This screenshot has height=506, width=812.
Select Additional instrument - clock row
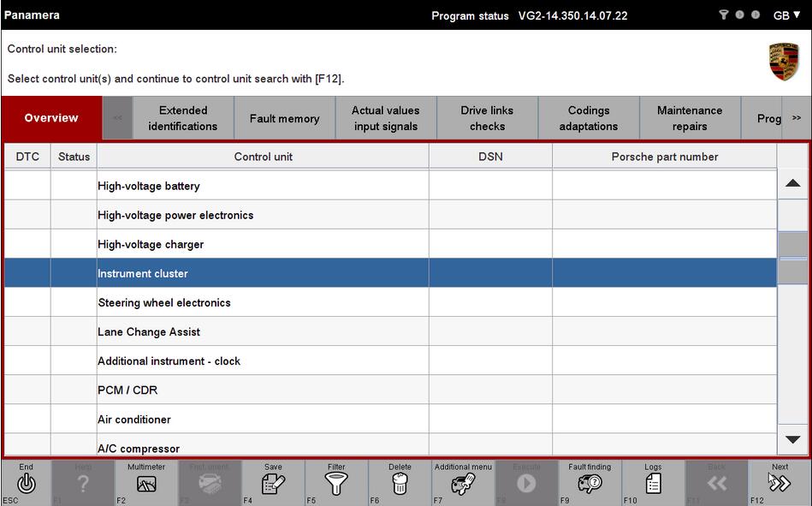pos(390,360)
